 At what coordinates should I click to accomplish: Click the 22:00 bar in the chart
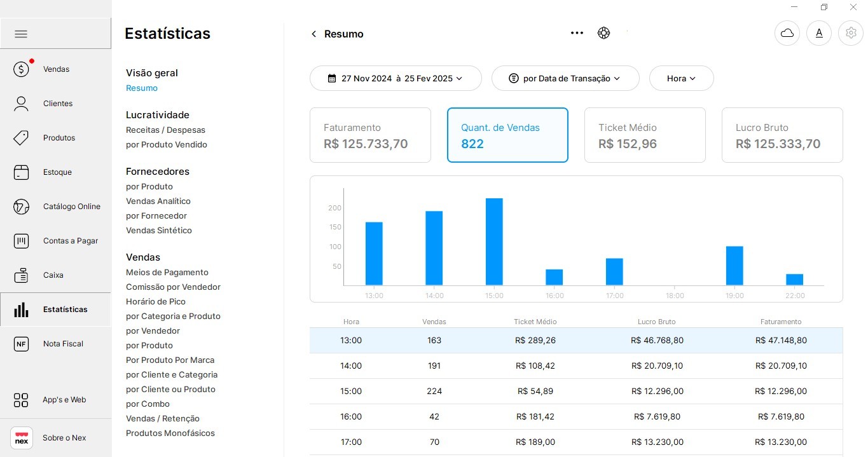click(795, 280)
